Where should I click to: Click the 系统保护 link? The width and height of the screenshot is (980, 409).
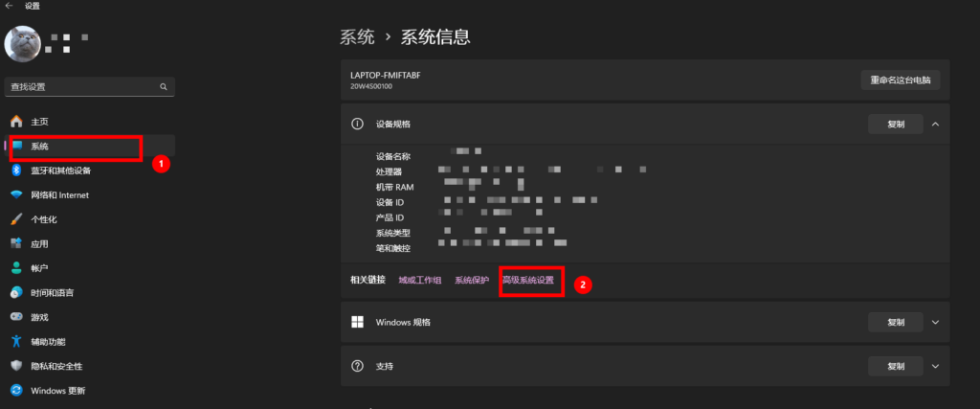pos(472,280)
